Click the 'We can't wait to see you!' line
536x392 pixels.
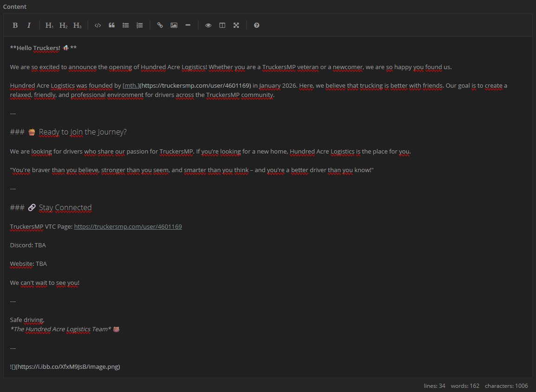(45, 283)
